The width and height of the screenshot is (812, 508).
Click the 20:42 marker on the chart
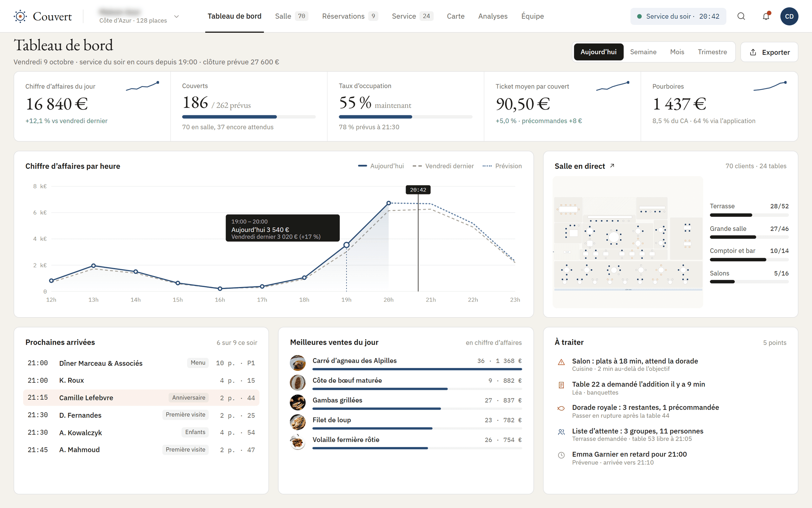[x=418, y=190]
